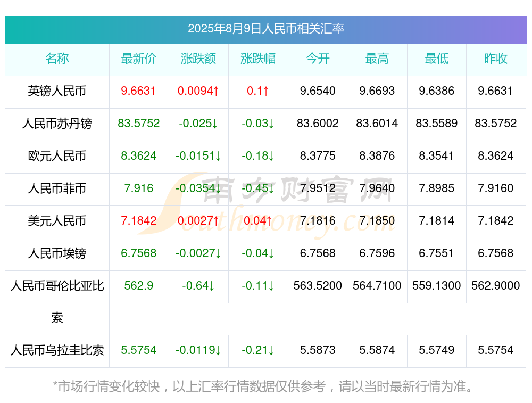This screenshot has width=532, height=403.
Task: Click change amount -0.0027↓ in green
Action: [x=198, y=253]
